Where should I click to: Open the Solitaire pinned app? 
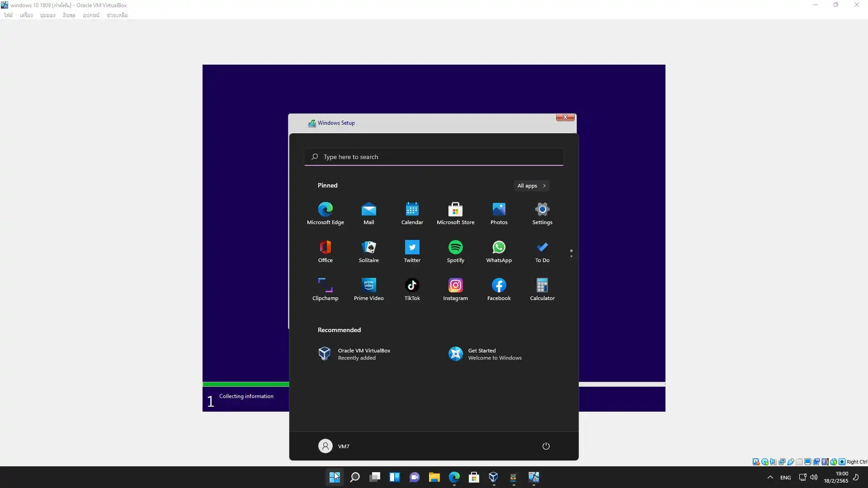[x=368, y=251]
